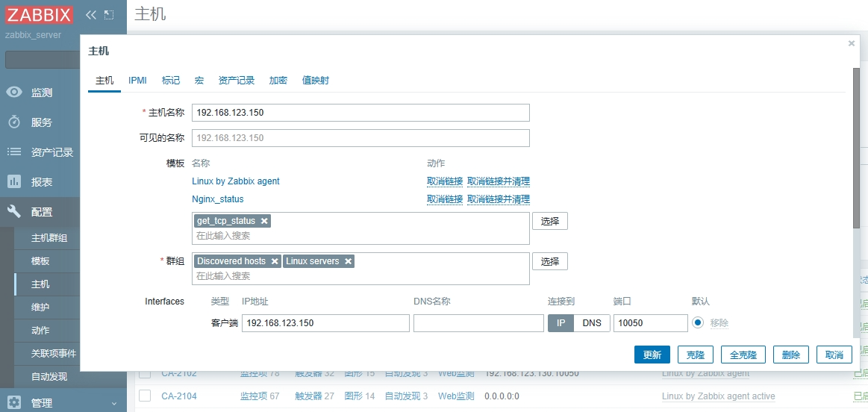Open the 报表 reports chart icon menu
Viewport: 868px width, 412px height.
pos(14,182)
